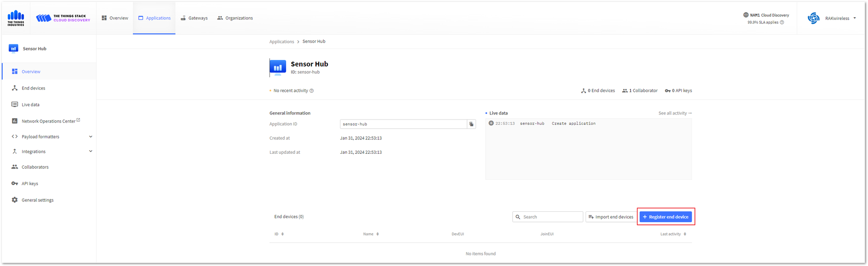
Task: Click the JoinEUI column header
Action: tap(547, 234)
